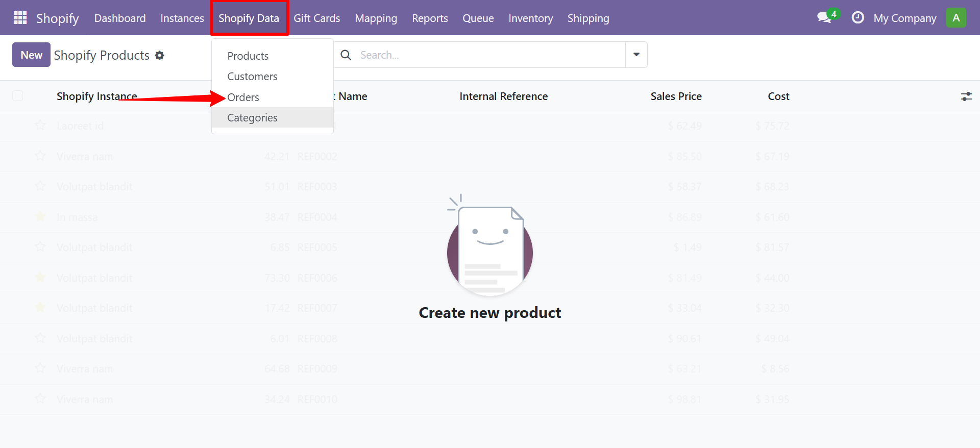Click the In massa product name
The image size is (980, 448).
(77, 217)
